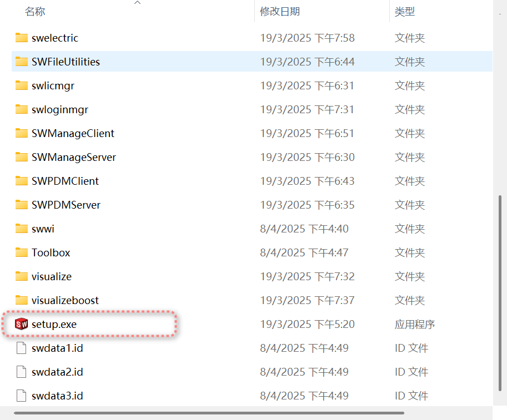Click the sort arrow above 名称
The width and height of the screenshot is (507, 420).
137,3
